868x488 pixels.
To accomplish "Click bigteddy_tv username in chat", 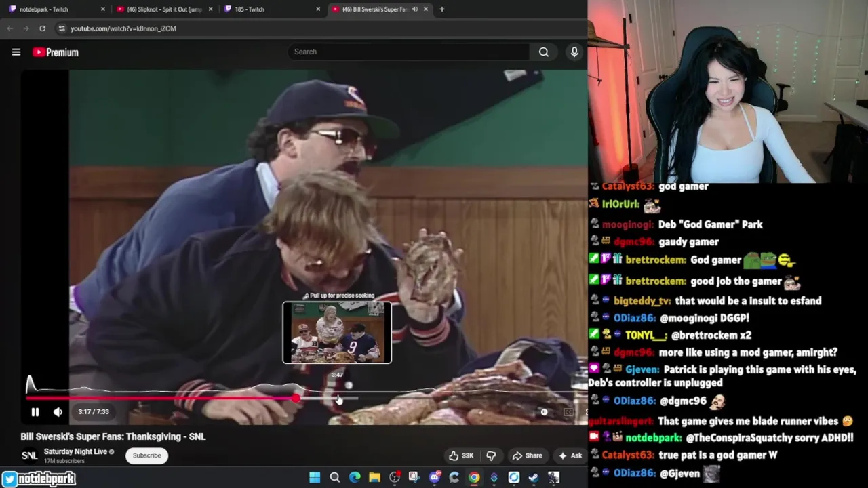I will [642, 301].
